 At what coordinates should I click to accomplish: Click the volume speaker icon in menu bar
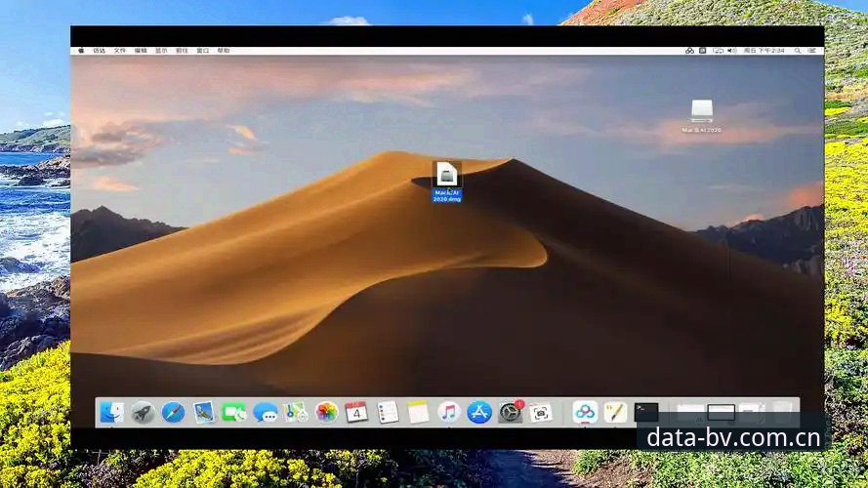pyautogui.click(x=732, y=51)
